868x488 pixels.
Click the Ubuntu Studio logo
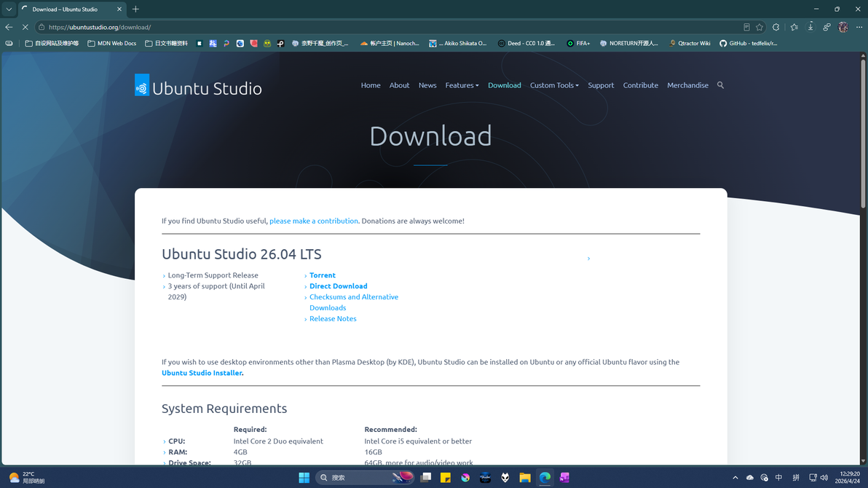click(198, 87)
